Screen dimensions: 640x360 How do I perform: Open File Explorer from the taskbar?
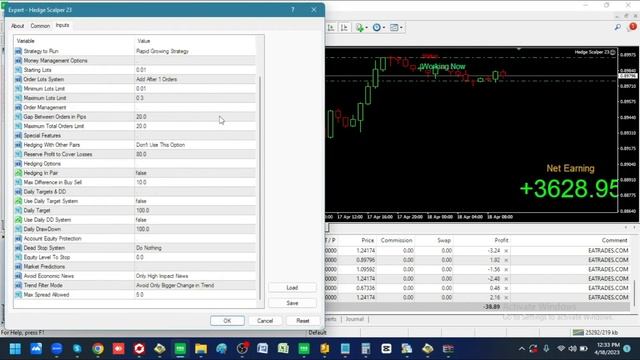[201, 349]
